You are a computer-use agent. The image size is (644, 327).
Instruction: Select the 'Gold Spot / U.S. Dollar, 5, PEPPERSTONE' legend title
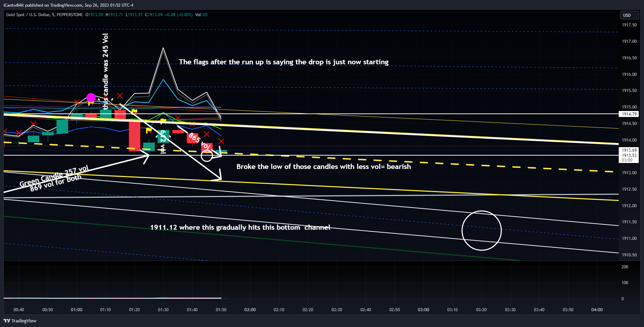45,15
